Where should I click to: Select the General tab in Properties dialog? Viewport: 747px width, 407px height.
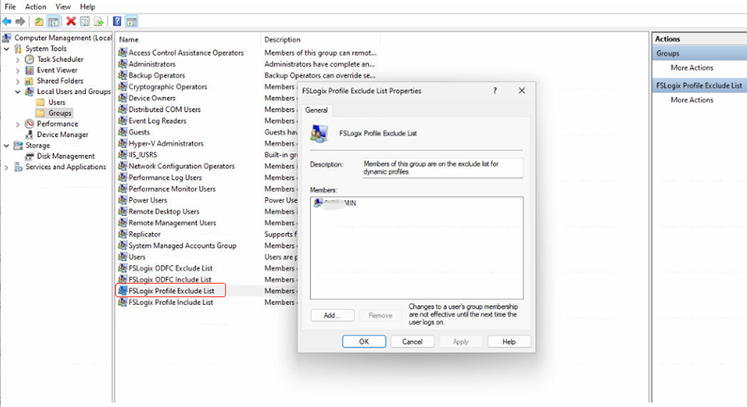316,110
